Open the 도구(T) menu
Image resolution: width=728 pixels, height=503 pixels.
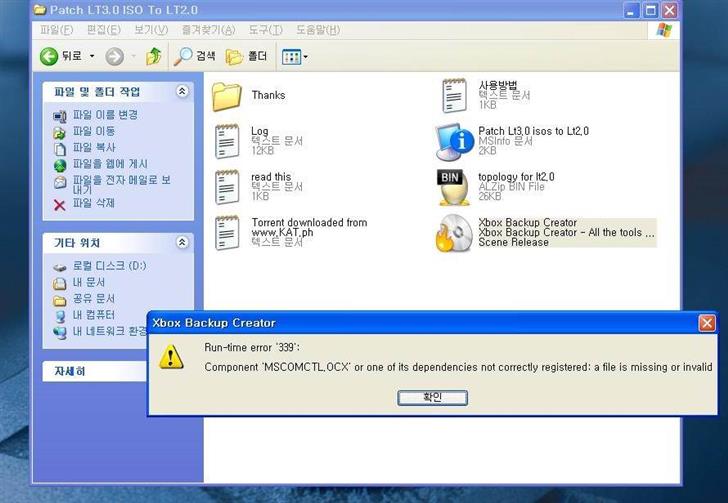coord(265,30)
